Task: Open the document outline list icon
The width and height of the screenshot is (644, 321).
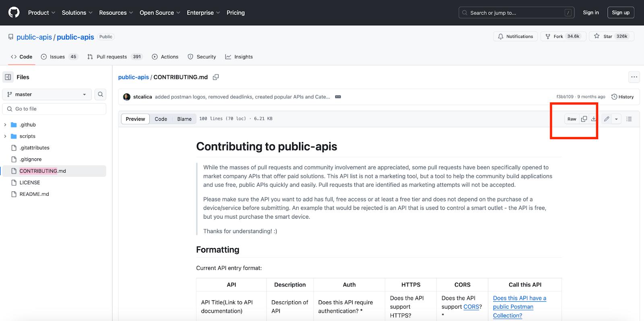Action: click(x=629, y=119)
